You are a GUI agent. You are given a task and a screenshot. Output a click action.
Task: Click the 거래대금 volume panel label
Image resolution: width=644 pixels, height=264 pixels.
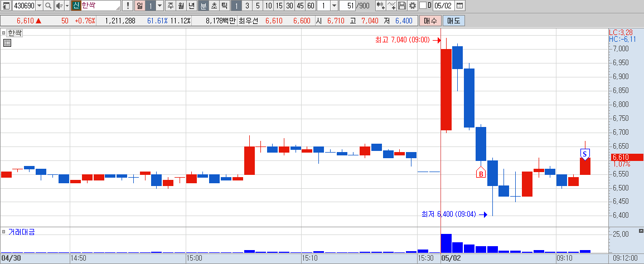coord(21,232)
